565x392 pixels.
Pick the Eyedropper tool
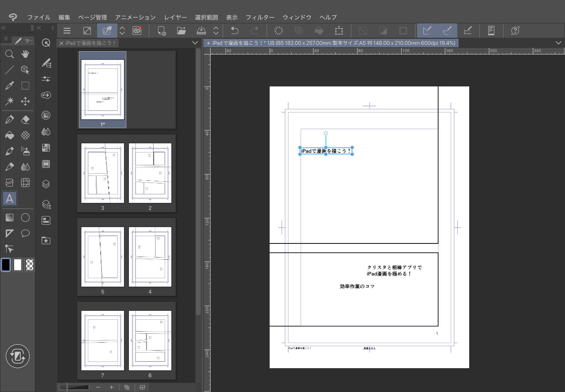[x=9, y=86]
